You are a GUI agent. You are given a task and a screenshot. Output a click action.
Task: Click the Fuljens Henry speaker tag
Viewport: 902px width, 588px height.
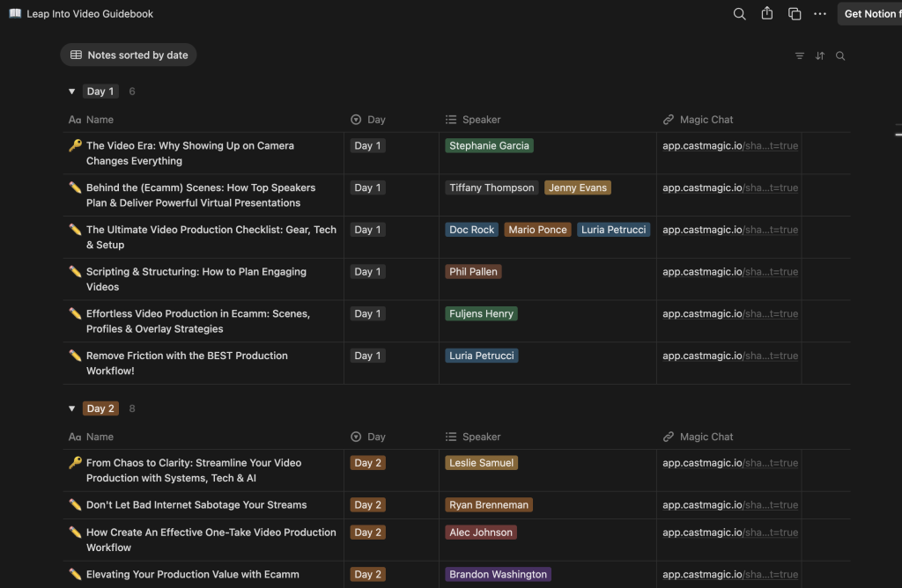pyautogui.click(x=482, y=313)
